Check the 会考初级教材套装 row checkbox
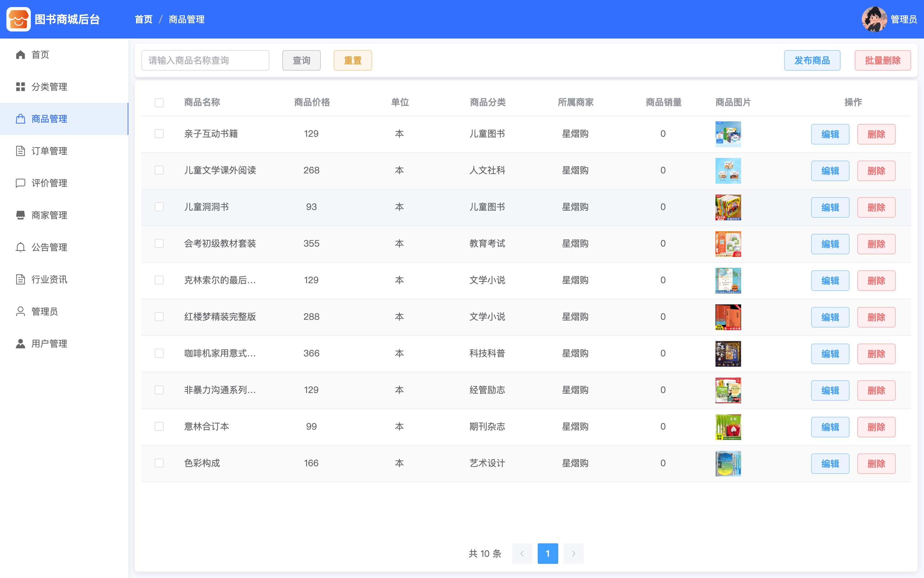The image size is (924, 578). click(x=159, y=243)
